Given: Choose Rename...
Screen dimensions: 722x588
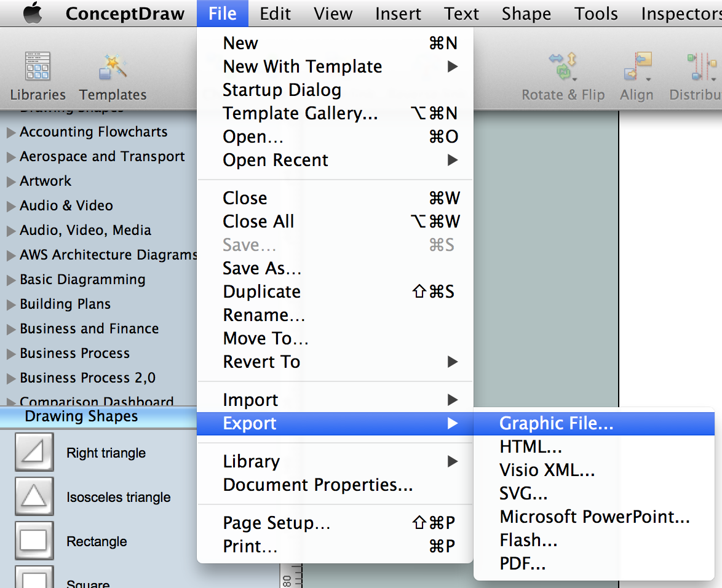Looking at the screenshot, I should click(335, 316).
